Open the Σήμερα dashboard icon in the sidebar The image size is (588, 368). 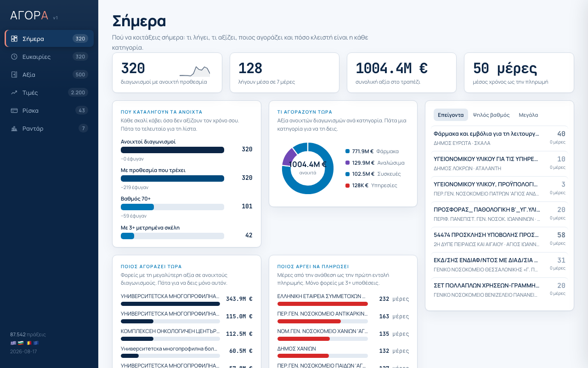coord(14,39)
